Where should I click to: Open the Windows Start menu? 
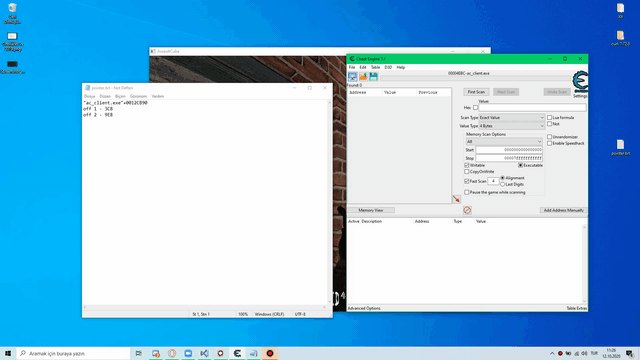pyautogui.click(x=8, y=353)
